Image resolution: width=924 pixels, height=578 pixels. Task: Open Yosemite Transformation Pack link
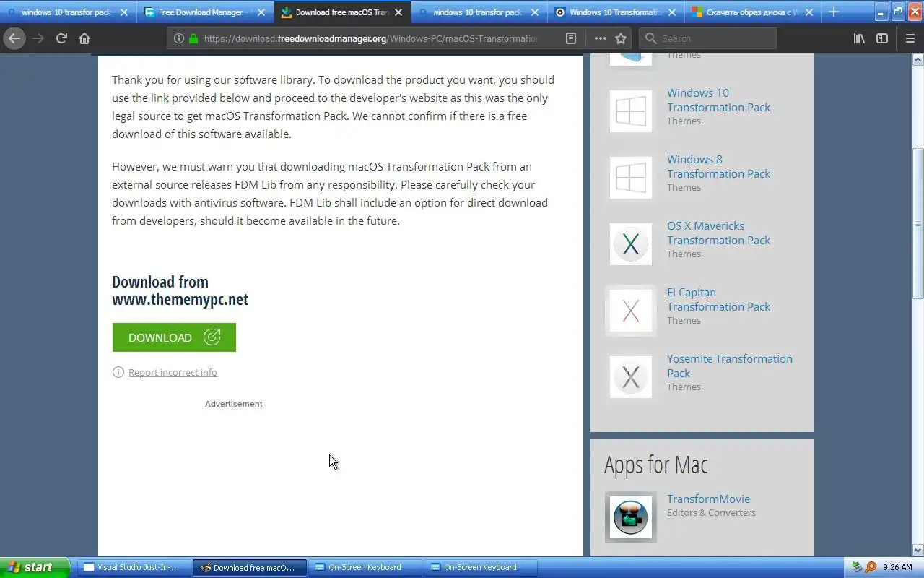click(729, 366)
